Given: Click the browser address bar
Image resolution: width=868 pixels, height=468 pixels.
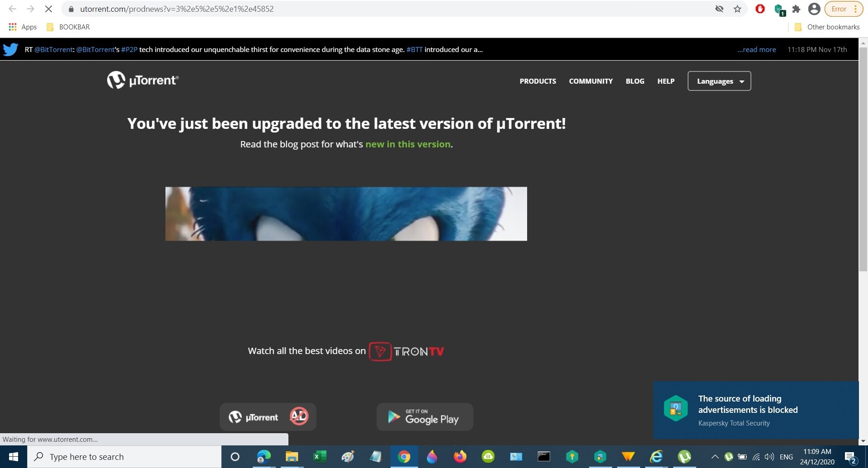Looking at the screenshot, I should pos(389,9).
